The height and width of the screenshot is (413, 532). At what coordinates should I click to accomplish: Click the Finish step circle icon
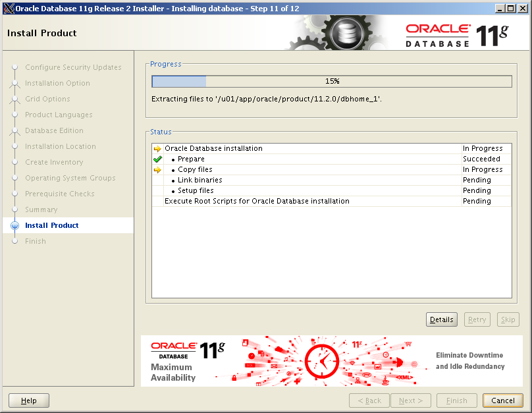14,241
